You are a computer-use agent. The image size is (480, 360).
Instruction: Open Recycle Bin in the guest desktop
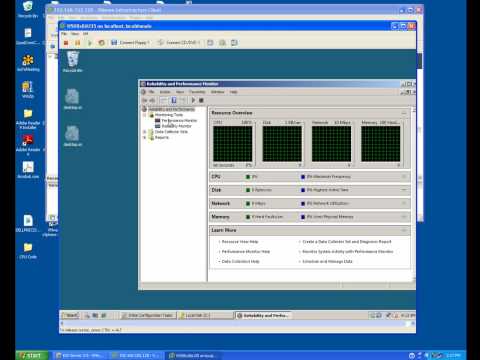coord(73,61)
